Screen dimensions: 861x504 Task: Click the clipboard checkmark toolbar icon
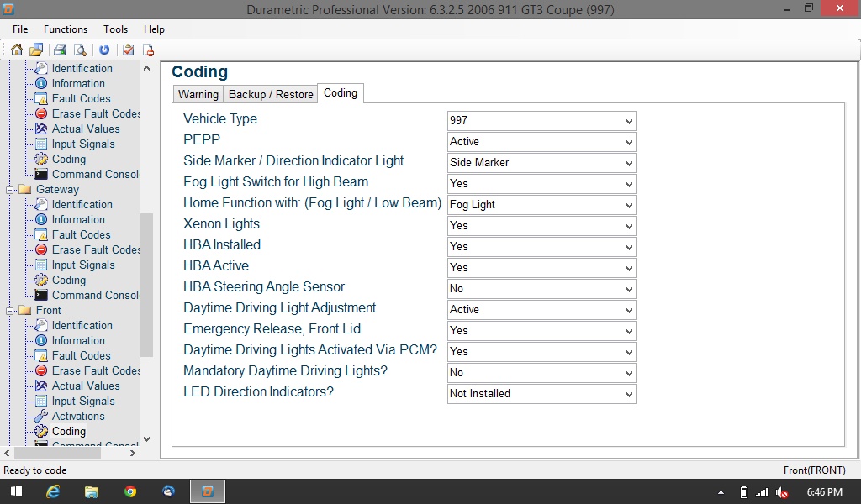coord(128,50)
